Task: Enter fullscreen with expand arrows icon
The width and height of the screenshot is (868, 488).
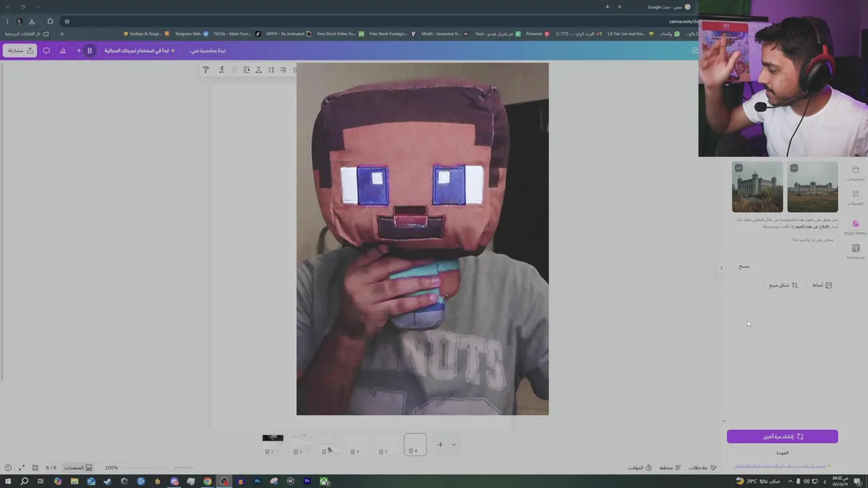Action: 22,468
